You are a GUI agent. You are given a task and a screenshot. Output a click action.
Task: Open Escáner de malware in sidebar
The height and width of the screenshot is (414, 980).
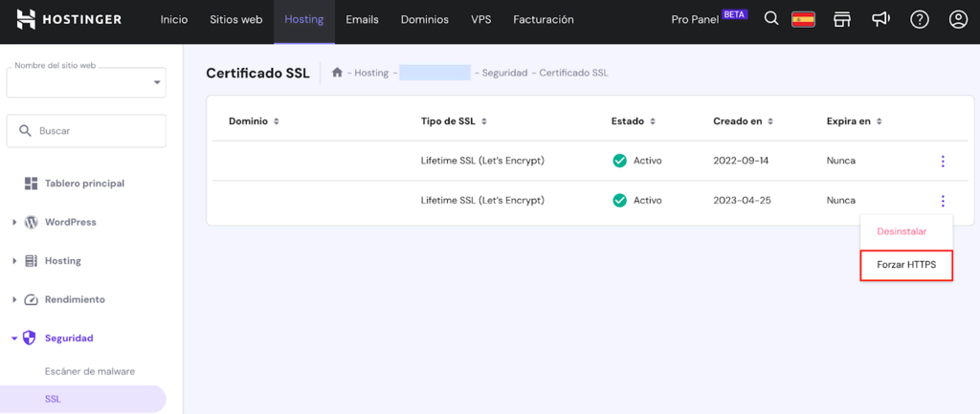tap(90, 371)
